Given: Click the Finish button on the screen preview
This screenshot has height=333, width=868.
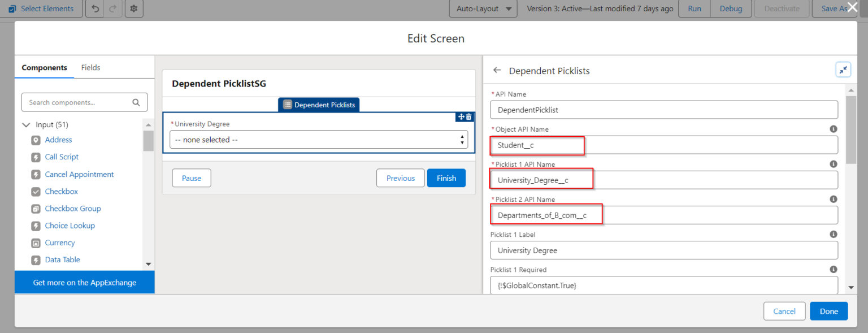Looking at the screenshot, I should click(446, 178).
